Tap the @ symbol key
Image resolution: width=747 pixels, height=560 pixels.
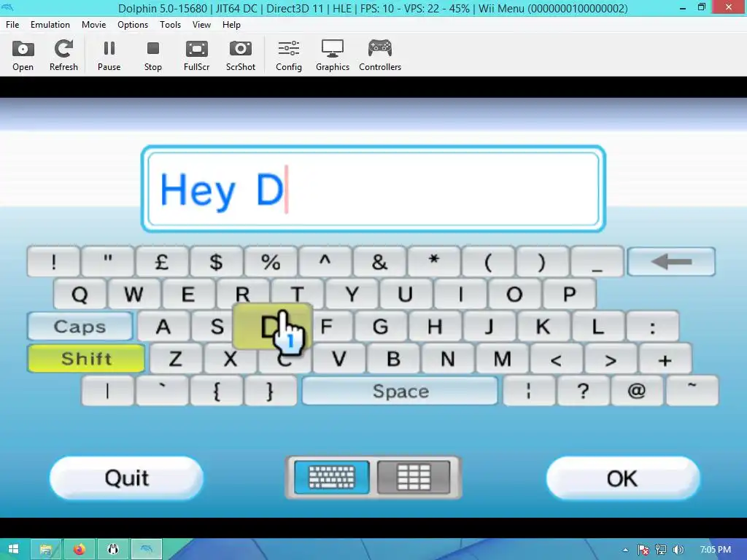637,391
